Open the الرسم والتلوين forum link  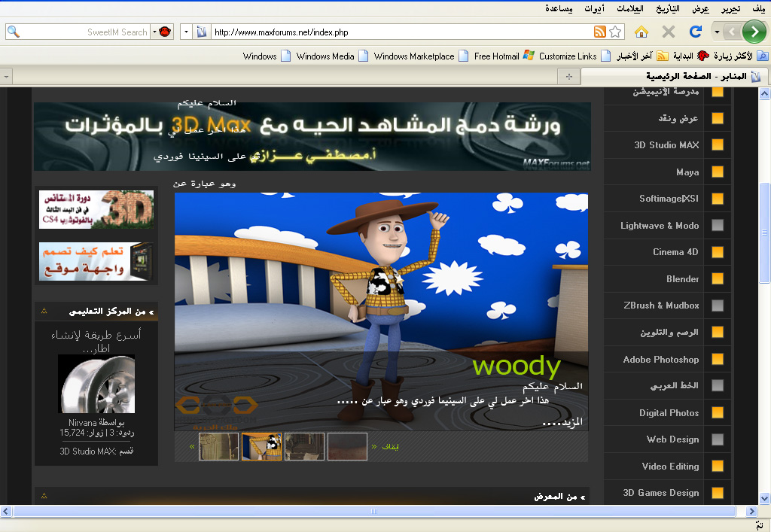pyautogui.click(x=669, y=333)
